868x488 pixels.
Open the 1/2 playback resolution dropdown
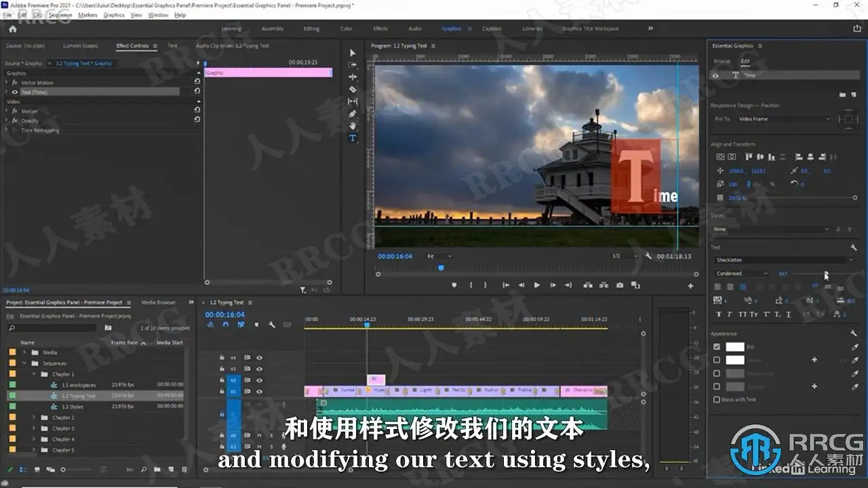[x=625, y=256]
